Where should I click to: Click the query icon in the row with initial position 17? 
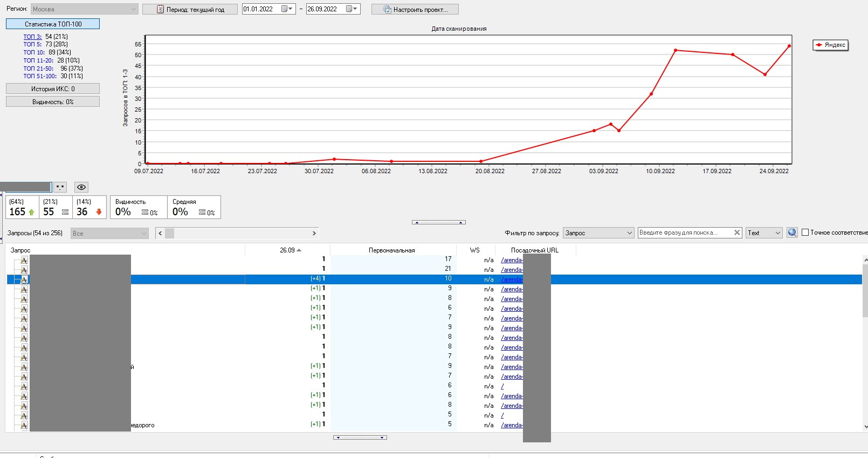pos(24,260)
